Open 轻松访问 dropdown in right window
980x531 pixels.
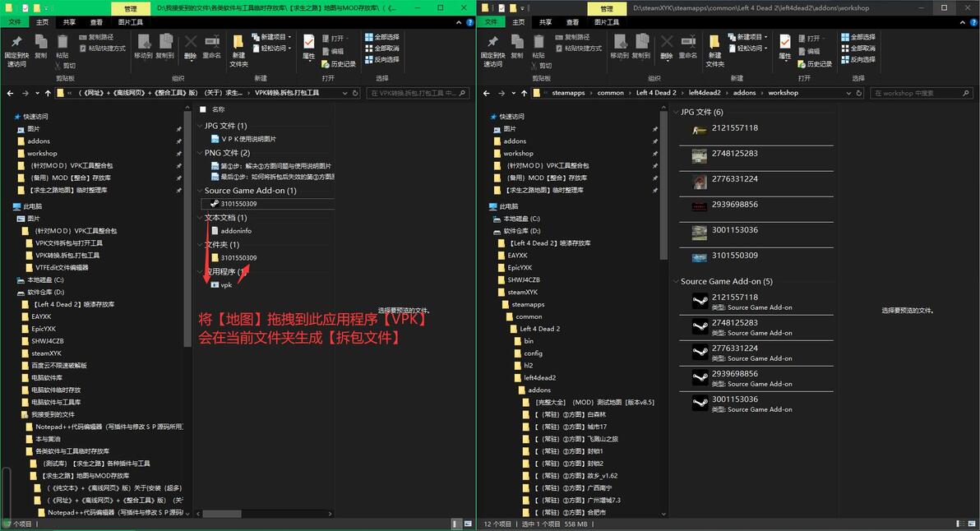pos(749,48)
